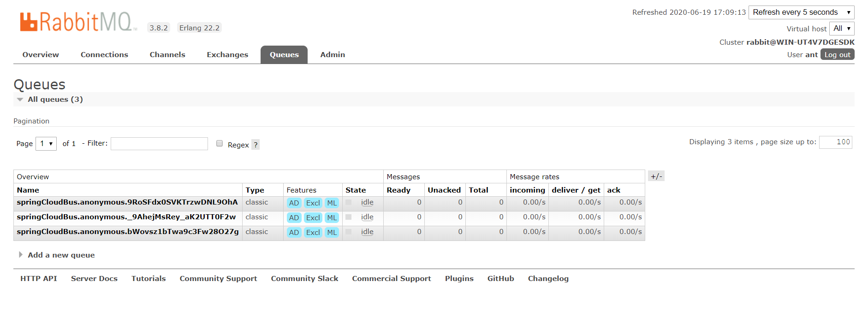Open the refresh interval dropdown

[802, 12]
